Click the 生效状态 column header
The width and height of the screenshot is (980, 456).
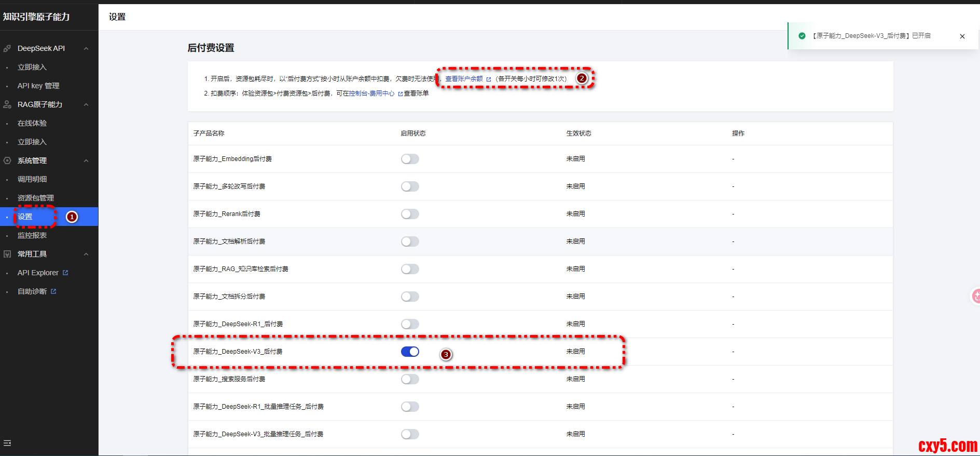[578, 133]
